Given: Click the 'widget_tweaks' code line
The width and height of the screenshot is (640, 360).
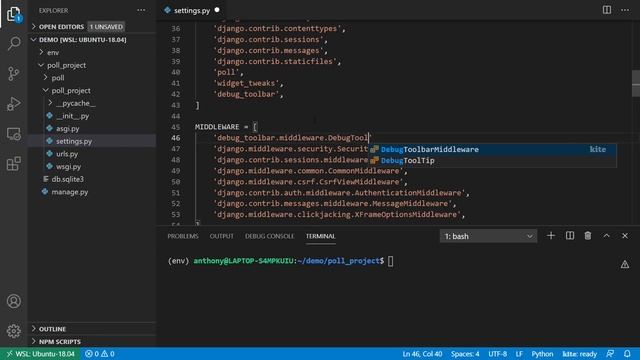Looking at the screenshot, I should 248,83.
